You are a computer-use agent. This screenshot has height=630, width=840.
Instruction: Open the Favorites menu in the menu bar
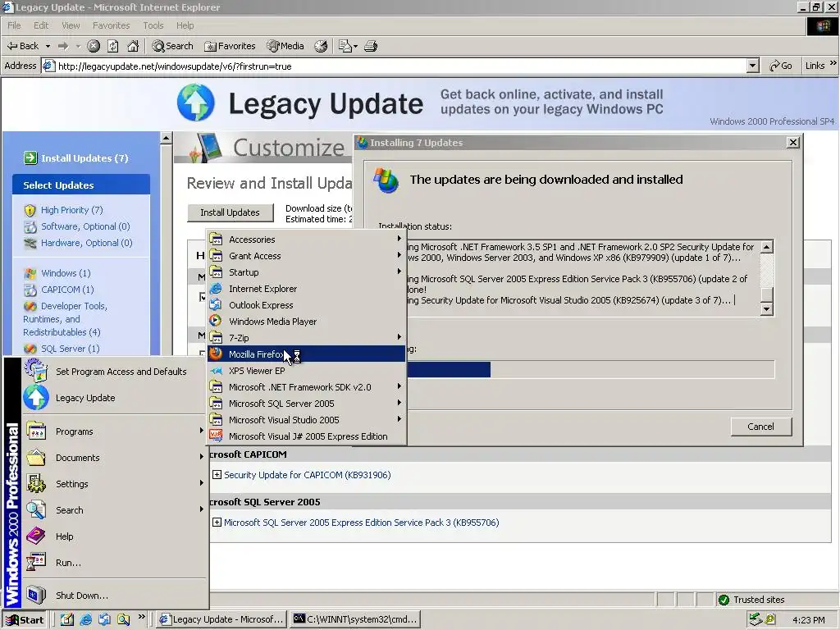(111, 25)
